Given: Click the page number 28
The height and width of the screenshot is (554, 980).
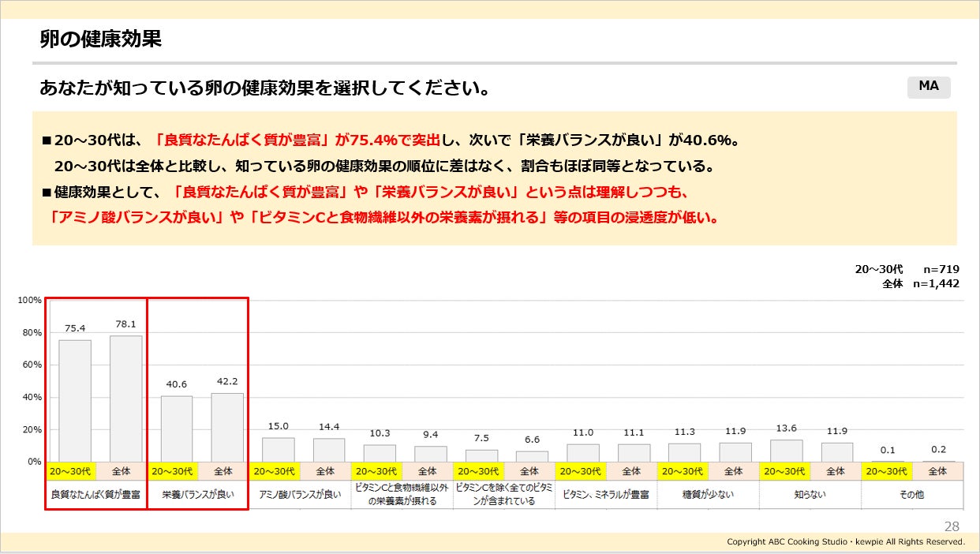Looking at the screenshot, I should 952,526.
